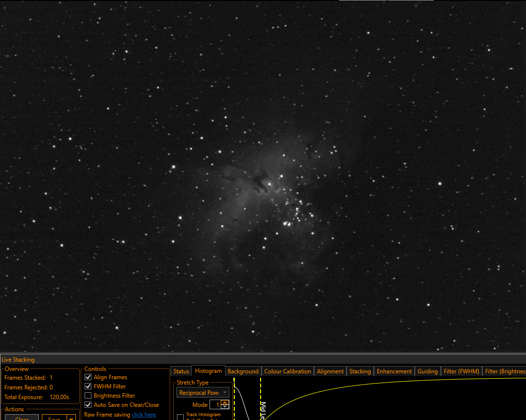The width and height of the screenshot is (526, 420).
Task: Switch to the Alignment tab
Action: pyautogui.click(x=330, y=371)
